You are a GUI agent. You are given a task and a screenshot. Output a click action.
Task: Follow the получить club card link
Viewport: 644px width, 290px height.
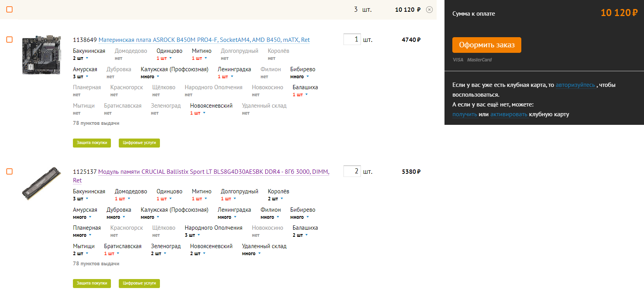point(464,114)
